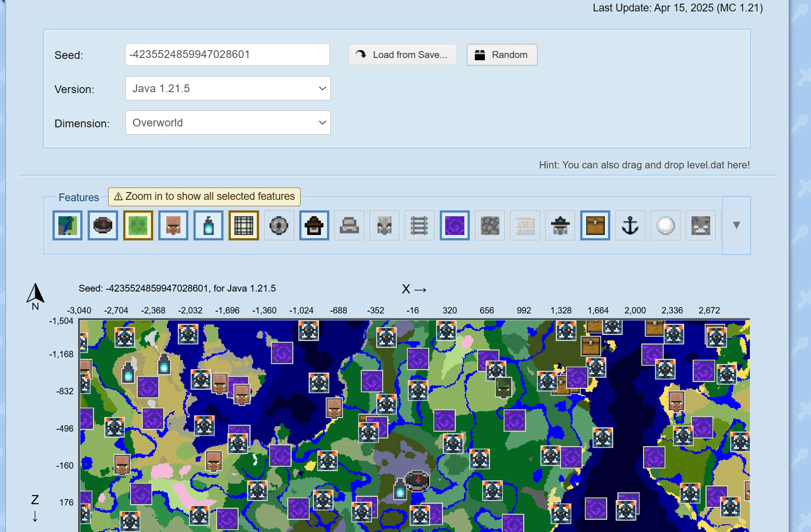Screen dimensions: 811x532
Task: Toggle the Buried Treasure chest feature
Action: point(595,225)
